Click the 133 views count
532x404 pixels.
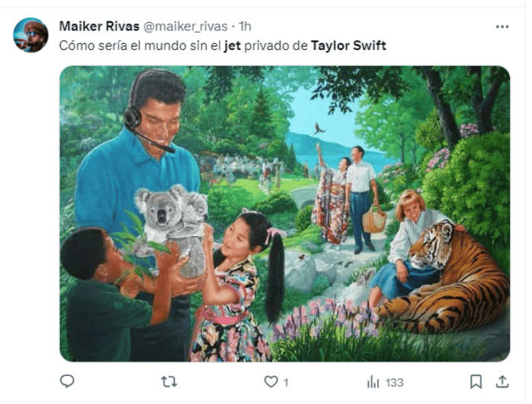pos(394,382)
